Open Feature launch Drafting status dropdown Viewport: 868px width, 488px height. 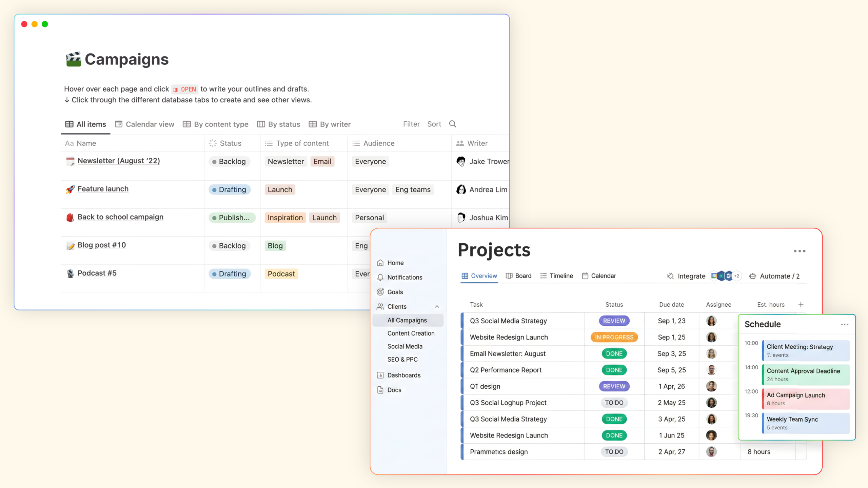[x=230, y=189]
